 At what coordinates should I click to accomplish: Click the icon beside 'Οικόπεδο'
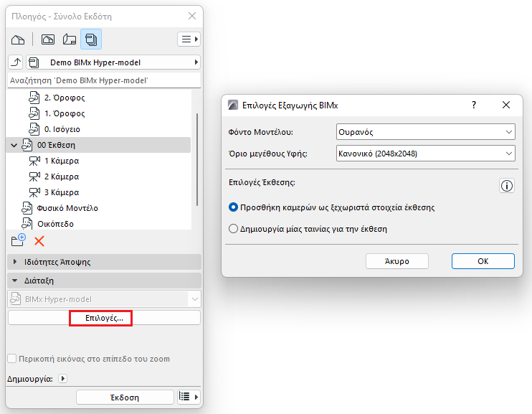pyautogui.click(x=27, y=223)
